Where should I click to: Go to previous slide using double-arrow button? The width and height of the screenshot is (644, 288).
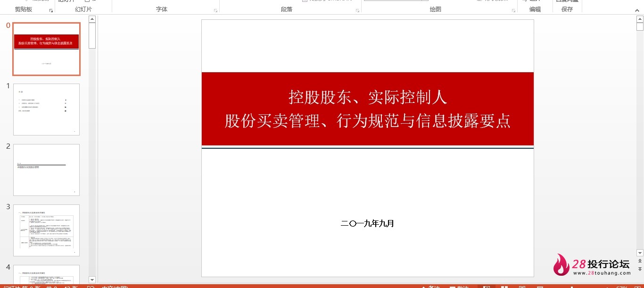(640, 261)
